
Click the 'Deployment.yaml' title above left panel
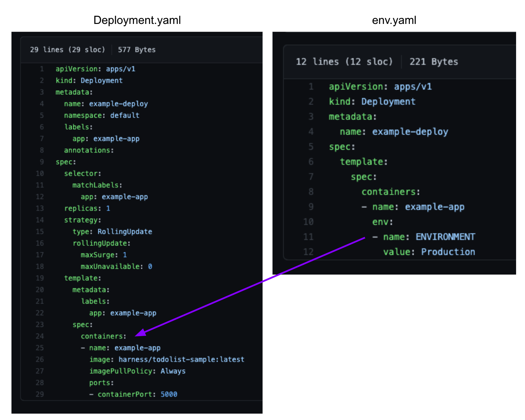[137, 20]
